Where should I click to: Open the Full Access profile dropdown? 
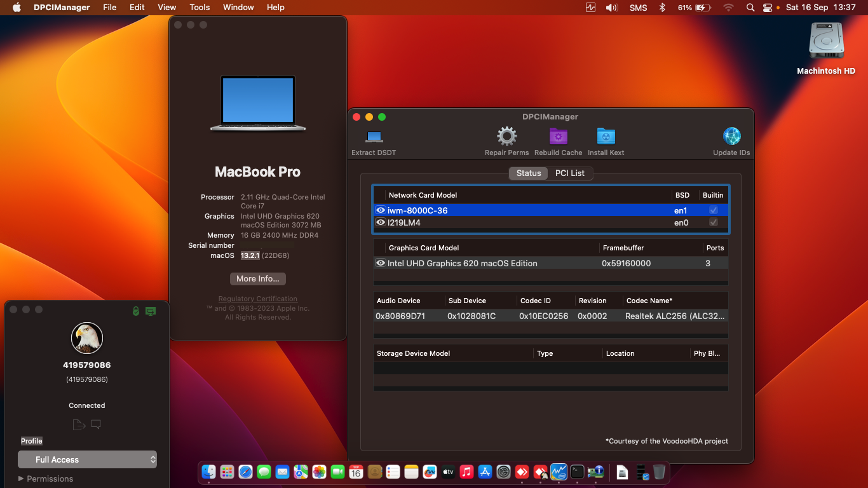click(87, 459)
